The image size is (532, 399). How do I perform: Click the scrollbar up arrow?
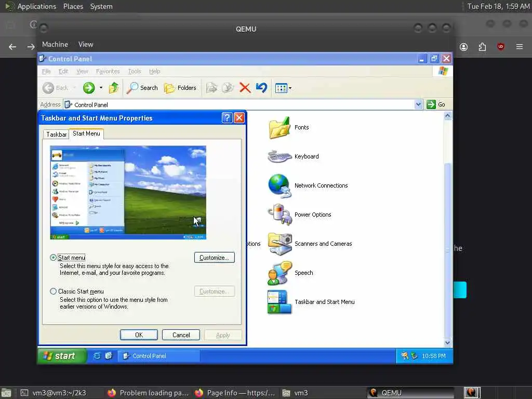(x=447, y=116)
